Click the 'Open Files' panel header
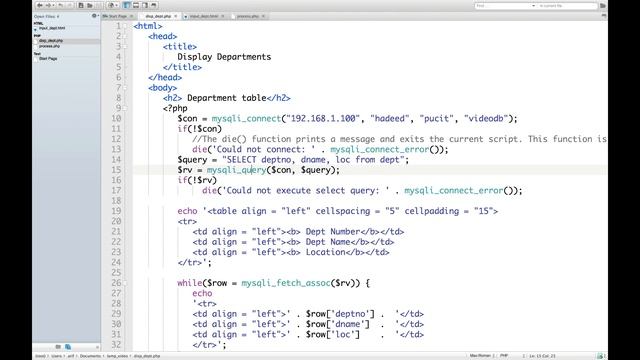Screen dimensions: 640x360 tap(47, 16)
